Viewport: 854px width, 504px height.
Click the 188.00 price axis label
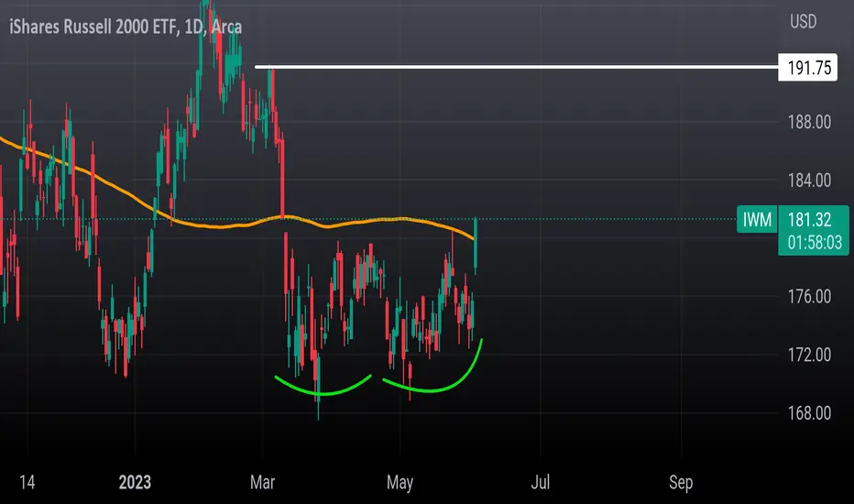[809, 122]
